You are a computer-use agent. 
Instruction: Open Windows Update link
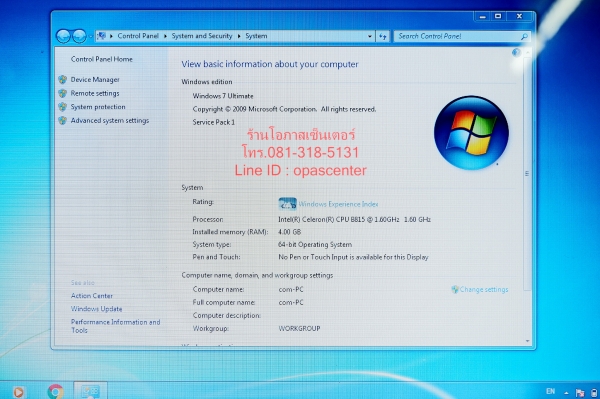[96, 309]
